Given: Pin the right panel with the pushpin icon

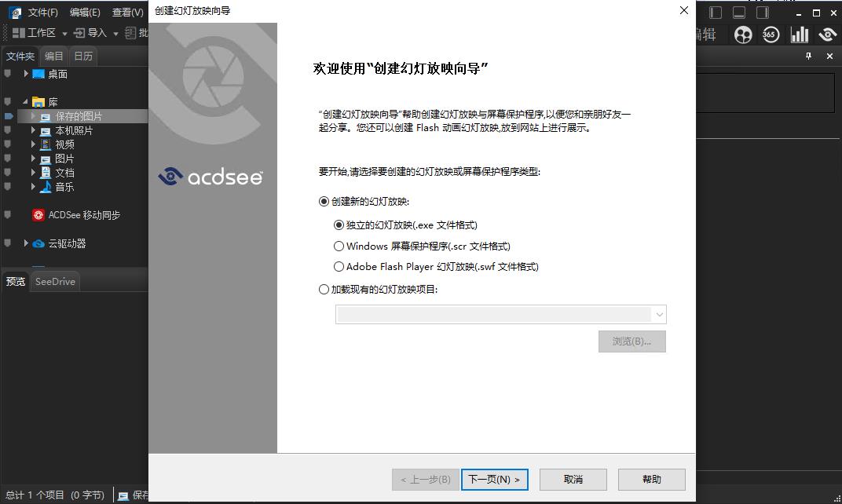Looking at the screenshot, I should 808,56.
